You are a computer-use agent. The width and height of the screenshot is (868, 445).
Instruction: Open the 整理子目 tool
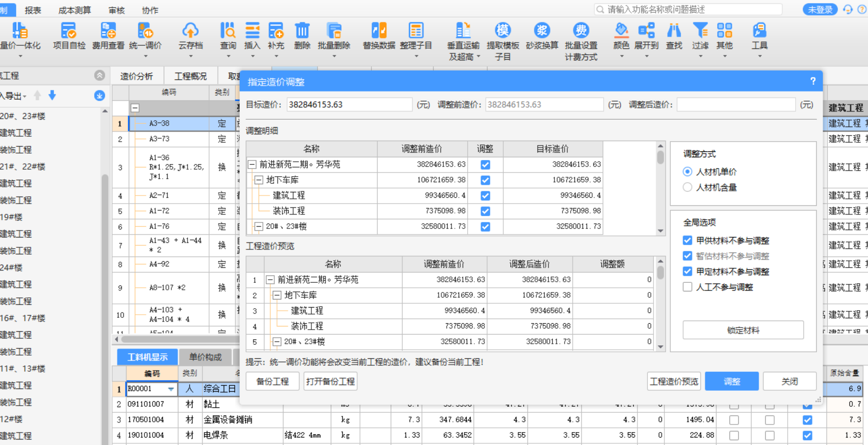pyautogui.click(x=416, y=37)
